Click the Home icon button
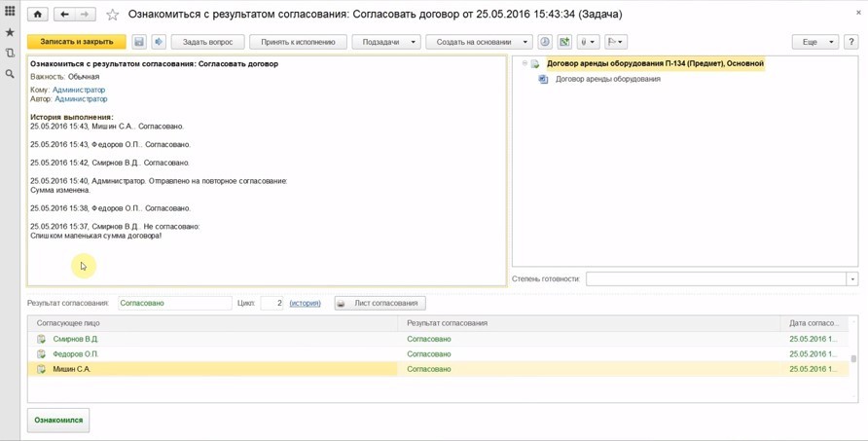868x441 pixels. 38,15
